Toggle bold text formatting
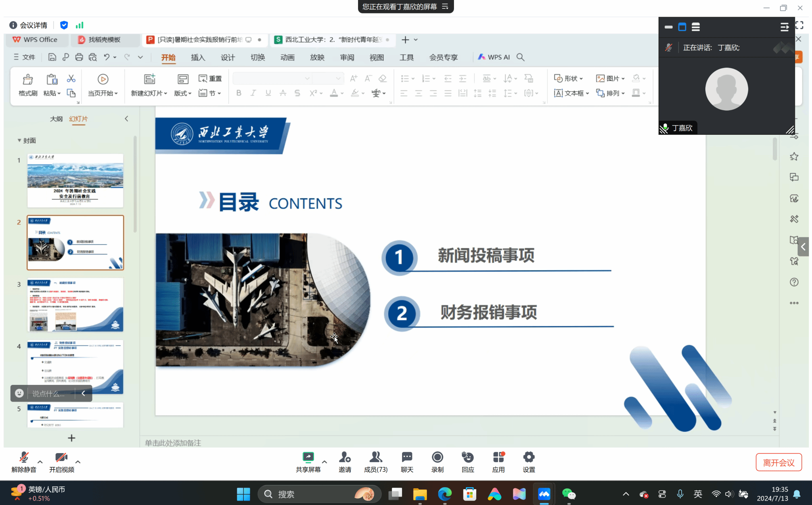This screenshot has height=505, width=812. pyautogui.click(x=239, y=93)
